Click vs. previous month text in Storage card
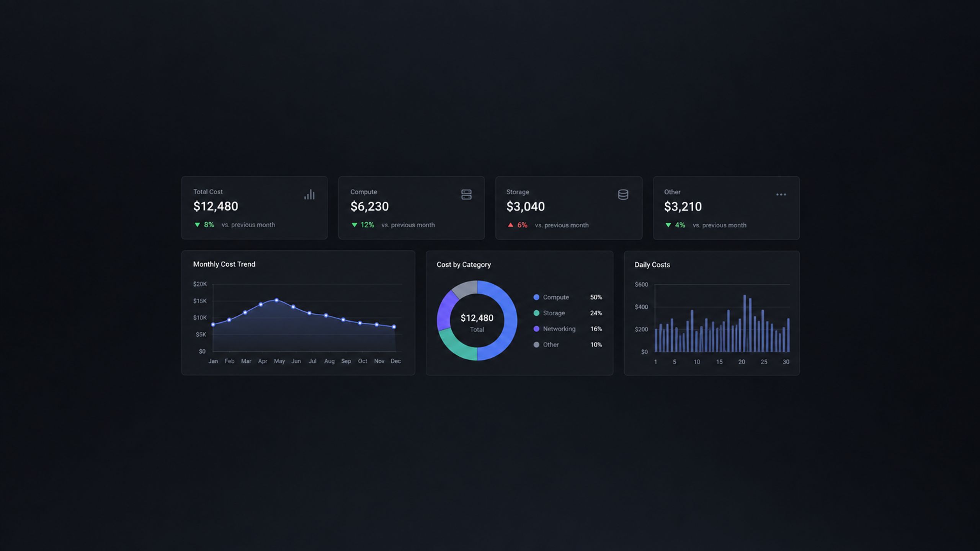980x551 pixels. point(562,225)
